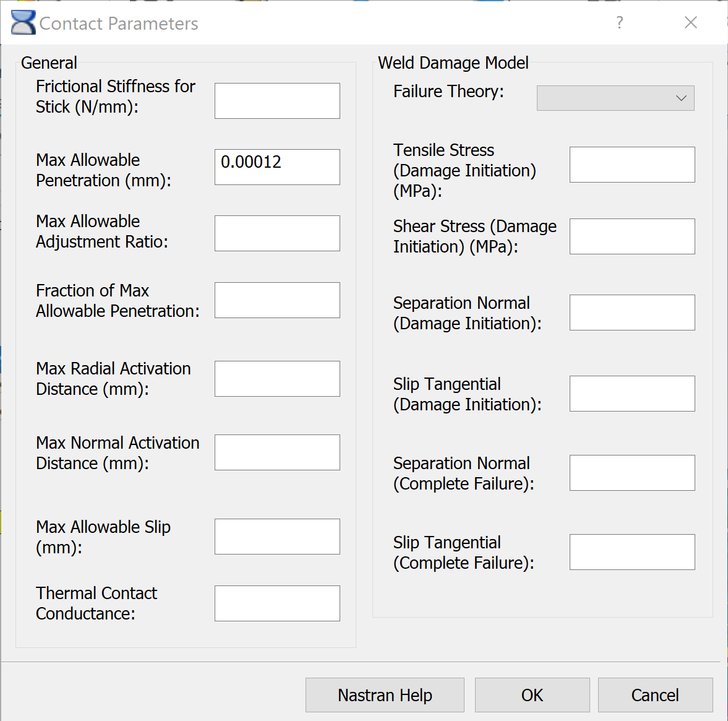The width and height of the screenshot is (728, 721).
Task: Focus the Frictional Stiffness for Stick field
Action: pyautogui.click(x=277, y=101)
